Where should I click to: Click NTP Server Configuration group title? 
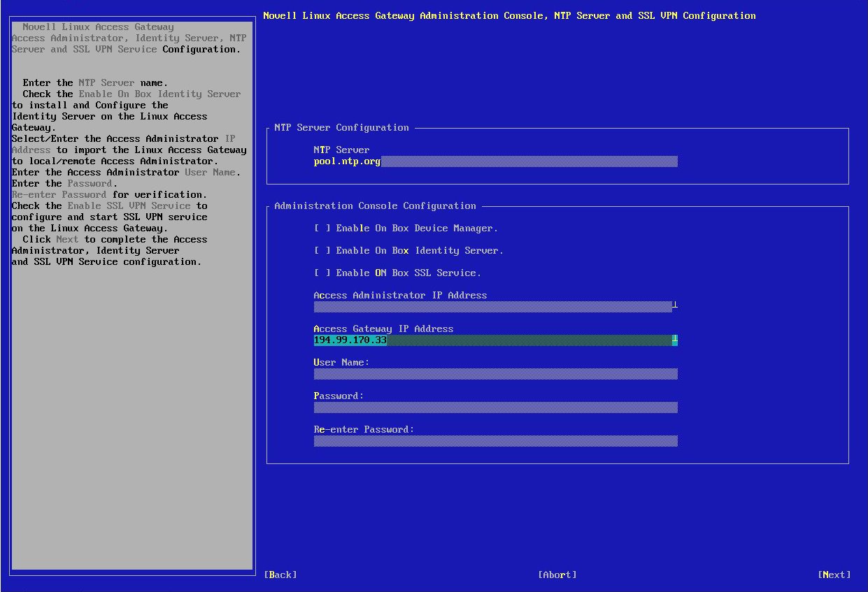[x=341, y=128]
